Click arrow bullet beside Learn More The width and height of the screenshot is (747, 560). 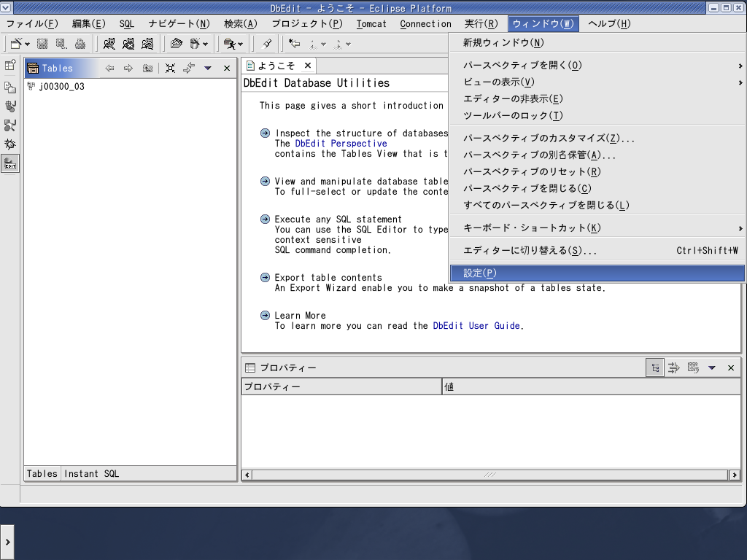tap(265, 315)
